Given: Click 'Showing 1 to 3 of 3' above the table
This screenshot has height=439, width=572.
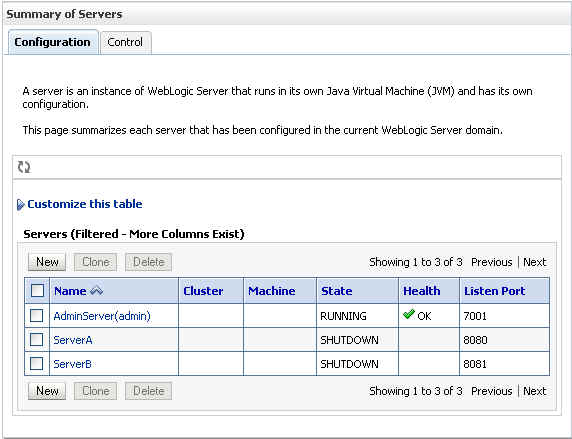Looking at the screenshot, I should [x=416, y=262].
